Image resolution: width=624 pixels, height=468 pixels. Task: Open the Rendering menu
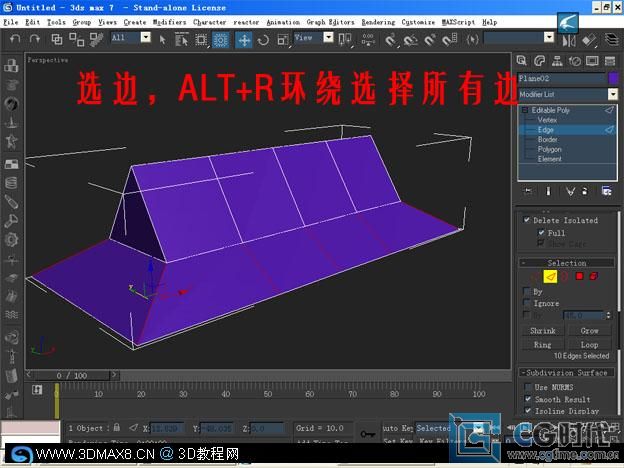point(377,21)
